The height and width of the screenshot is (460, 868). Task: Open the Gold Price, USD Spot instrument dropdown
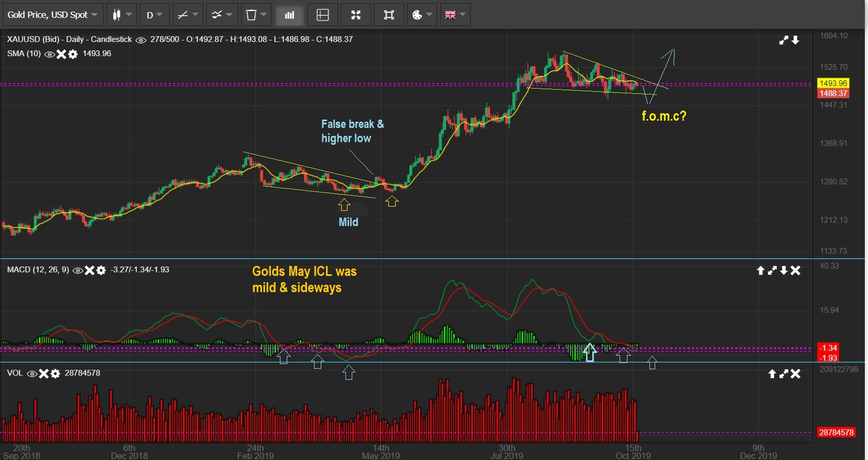[x=52, y=15]
